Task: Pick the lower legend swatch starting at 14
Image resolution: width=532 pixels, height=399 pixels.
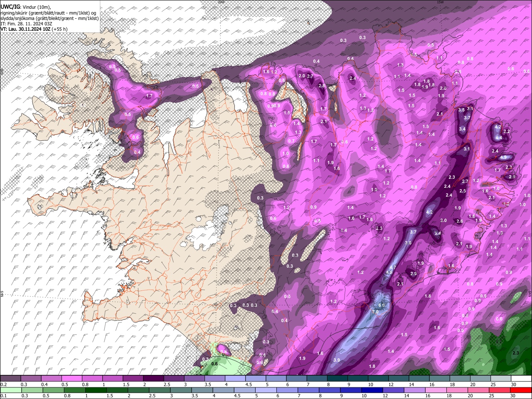Action: [414, 390]
